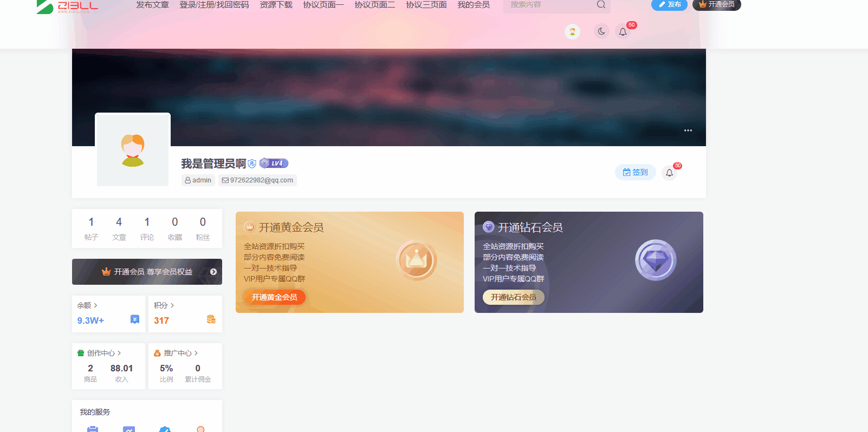
Task: Click the diamond medal icon
Action: click(656, 260)
